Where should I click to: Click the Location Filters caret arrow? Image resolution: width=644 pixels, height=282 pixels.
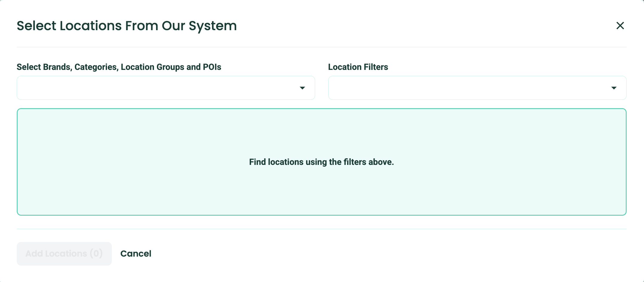[614, 88]
